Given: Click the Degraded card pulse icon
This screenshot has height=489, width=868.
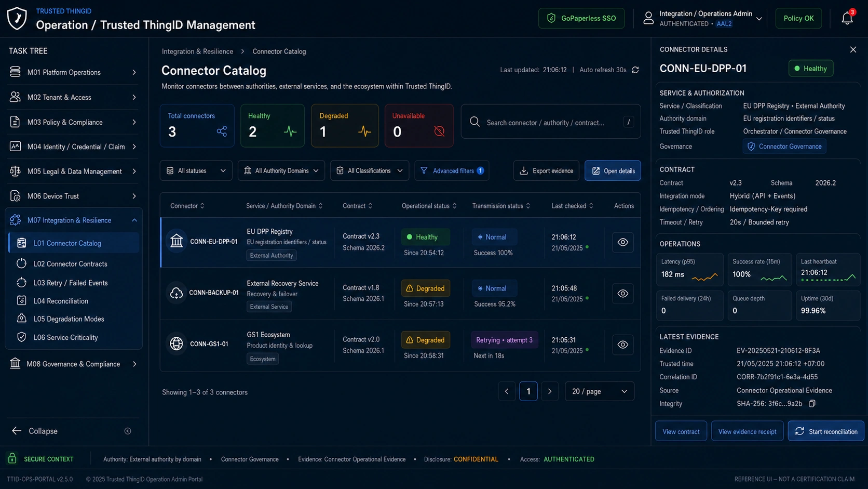Looking at the screenshot, I should click(x=364, y=131).
